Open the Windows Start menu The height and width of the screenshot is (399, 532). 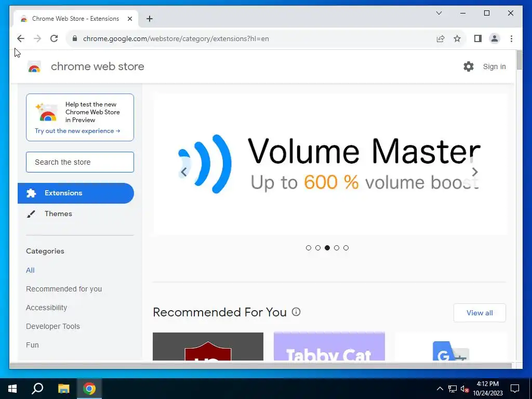pos(12,389)
